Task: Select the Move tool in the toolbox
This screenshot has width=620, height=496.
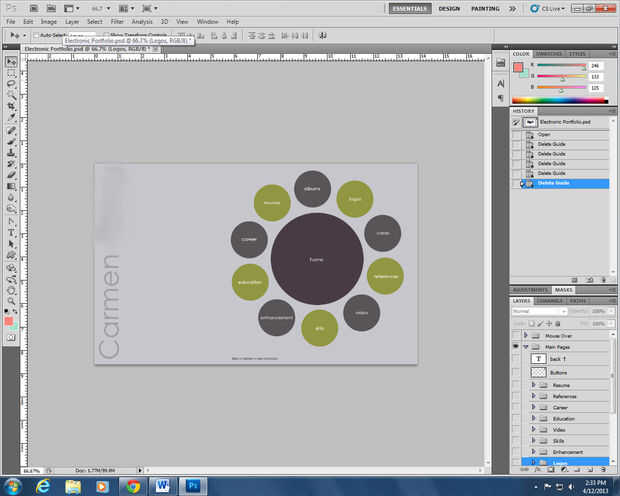Action: pos(11,62)
